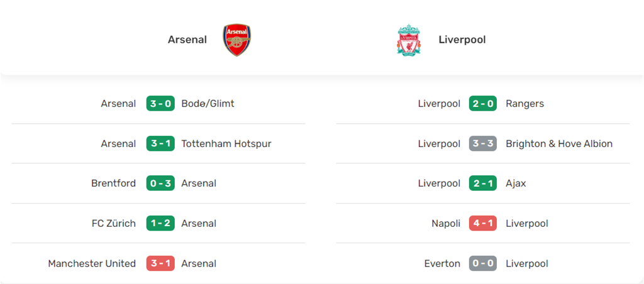Click the grey 3-3 Brighton draw badge
Image resolution: width=644 pixels, height=284 pixels.
coord(483,144)
